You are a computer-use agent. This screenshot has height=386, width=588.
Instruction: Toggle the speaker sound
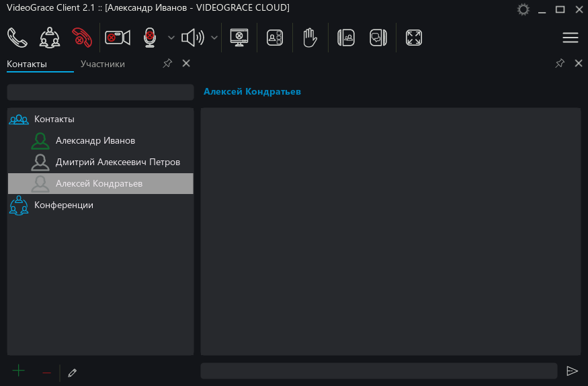[x=192, y=38]
